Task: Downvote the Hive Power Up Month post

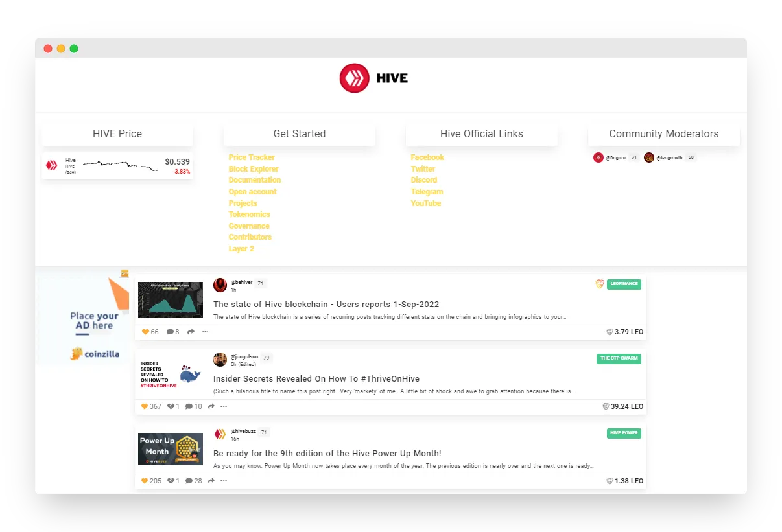Action: point(171,481)
